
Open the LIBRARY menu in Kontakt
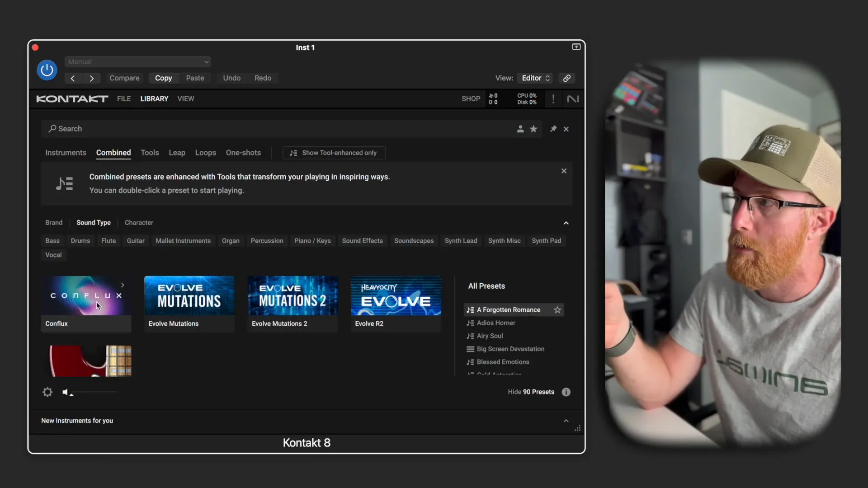click(154, 99)
